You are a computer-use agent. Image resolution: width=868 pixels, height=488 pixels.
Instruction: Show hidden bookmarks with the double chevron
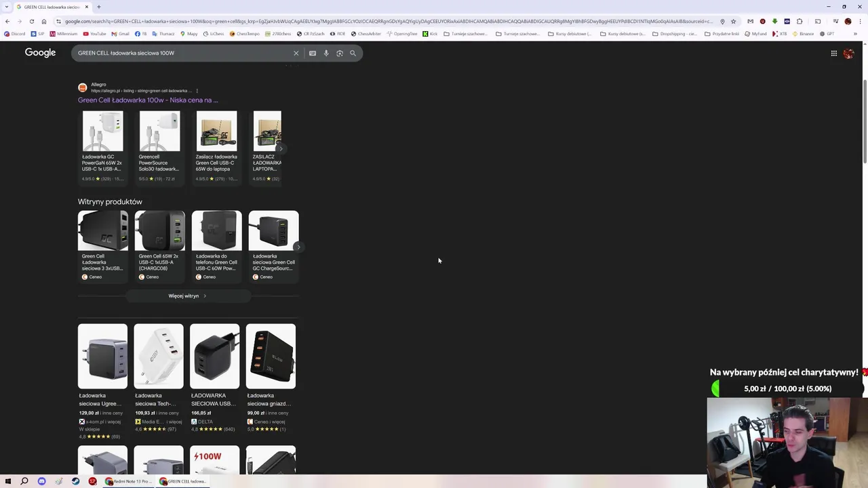tap(856, 34)
